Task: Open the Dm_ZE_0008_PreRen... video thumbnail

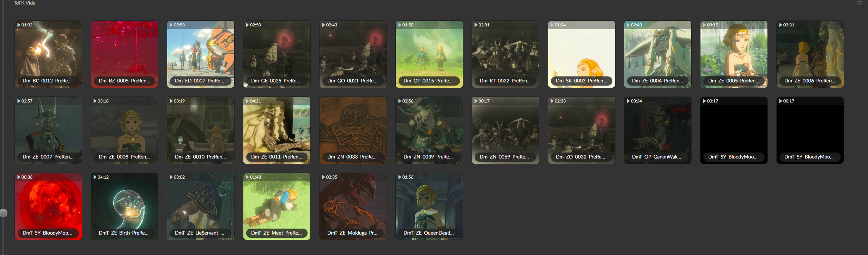Action: [125, 130]
